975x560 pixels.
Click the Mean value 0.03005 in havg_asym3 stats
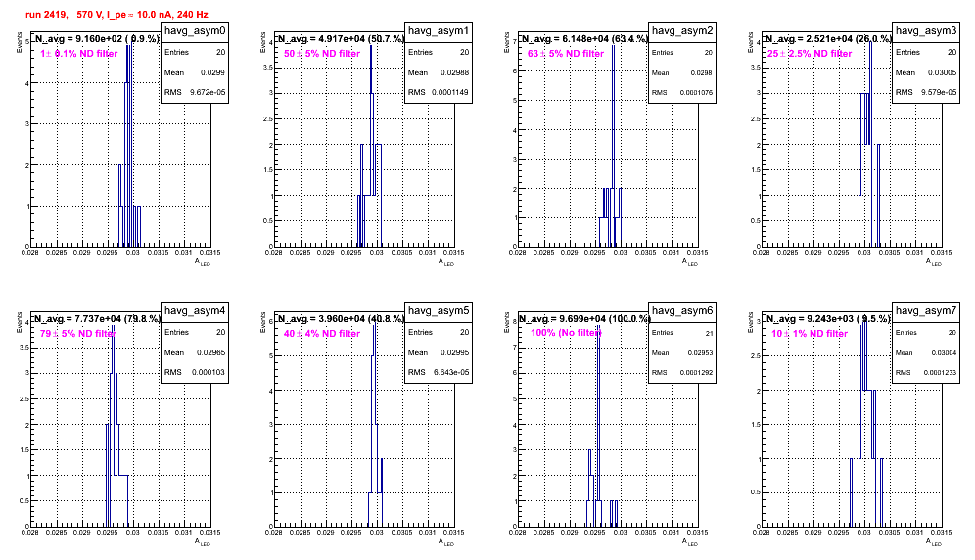coord(942,72)
